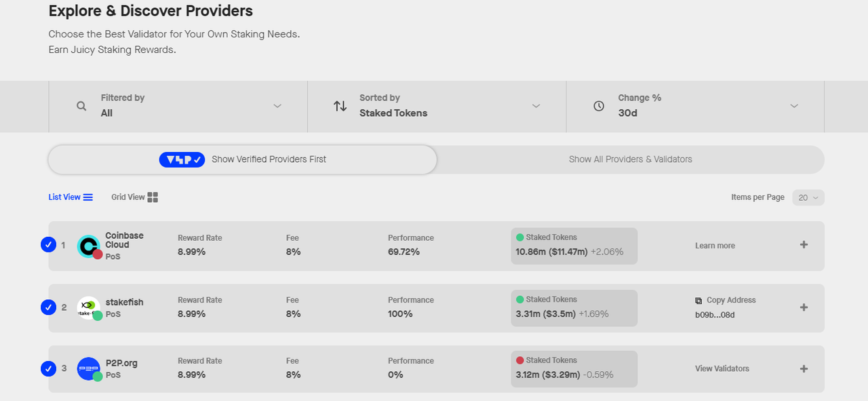Toggle the verified checkmark for Coinbase Cloud

click(x=48, y=245)
